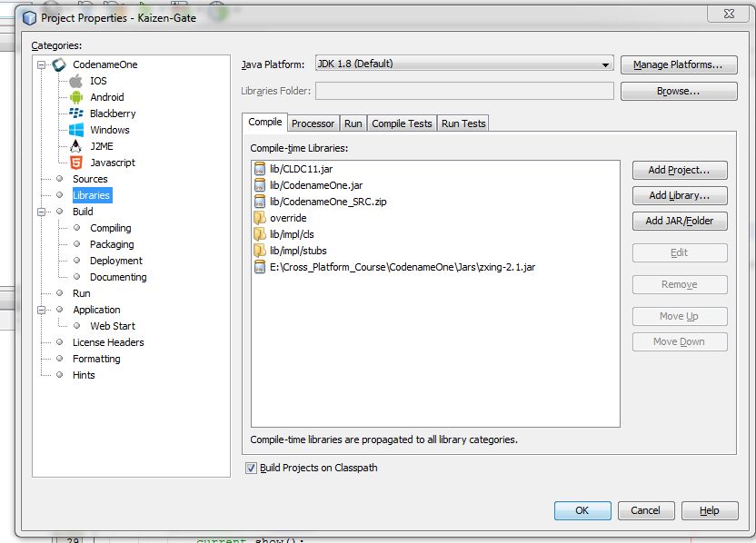Click the Windows logo icon

75,130
